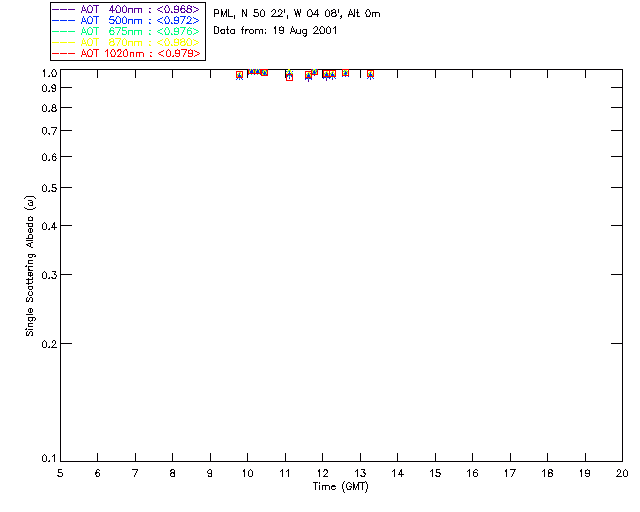Click the x-axis tick label '16'
640x512 pixels.
pyautogui.click(x=473, y=473)
